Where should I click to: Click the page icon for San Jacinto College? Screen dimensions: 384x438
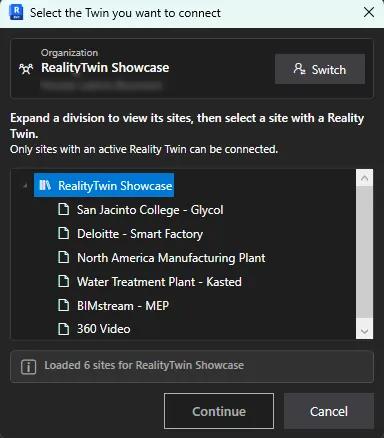tap(64, 209)
